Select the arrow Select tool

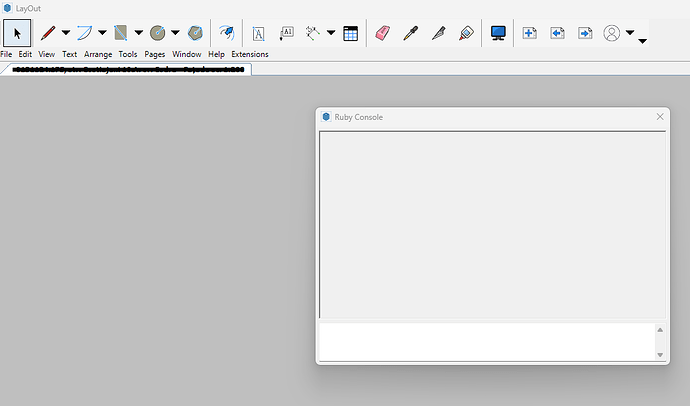coord(17,33)
